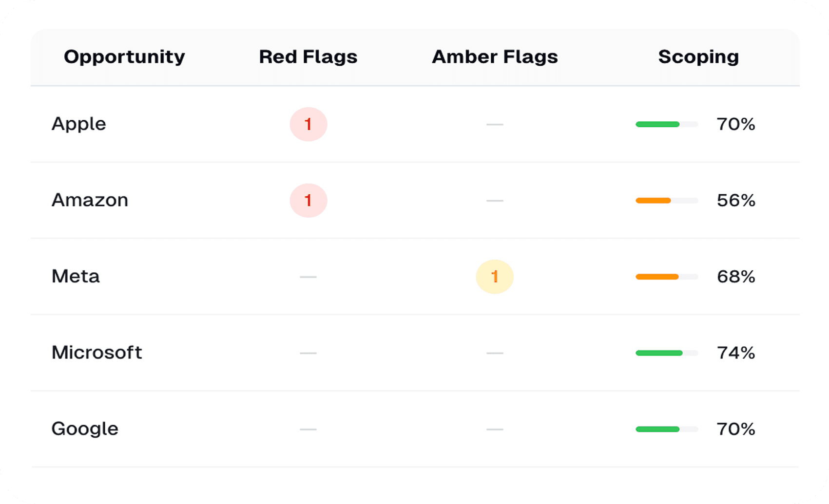Open the Amazon opportunity
829x504 pixels.
click(x=90, y=200)
